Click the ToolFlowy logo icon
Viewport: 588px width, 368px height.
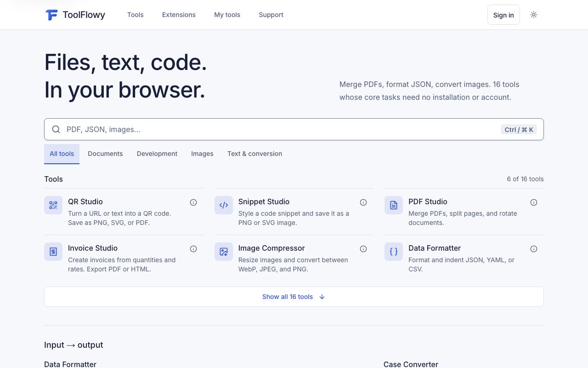point(51,15)
